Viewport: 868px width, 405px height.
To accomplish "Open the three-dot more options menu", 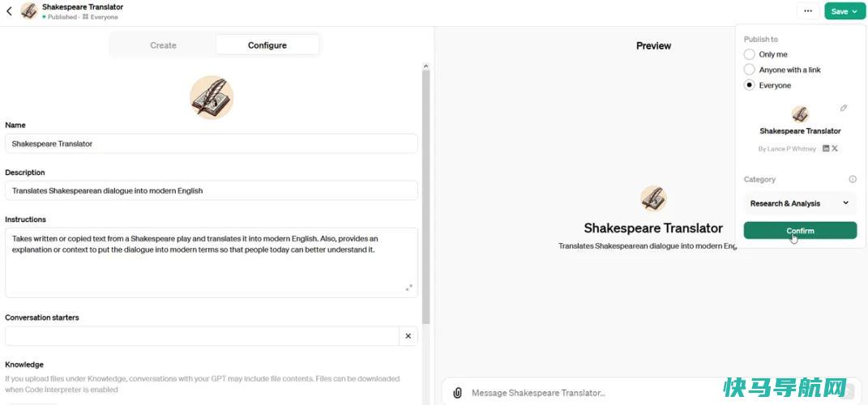I will [x=808, y=11].
